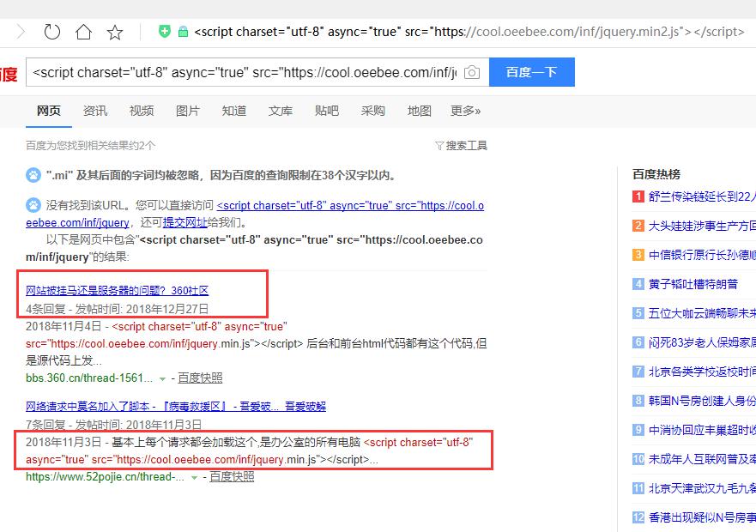The image size is (756, 532).
Task: Submit search with 百度一下 button
Action: coord(531,72)
